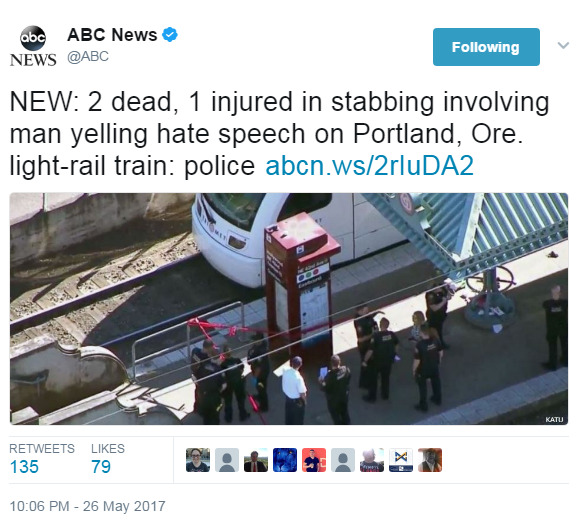
Task: View the 135 retweets list
Action: (x=42, y=459)
